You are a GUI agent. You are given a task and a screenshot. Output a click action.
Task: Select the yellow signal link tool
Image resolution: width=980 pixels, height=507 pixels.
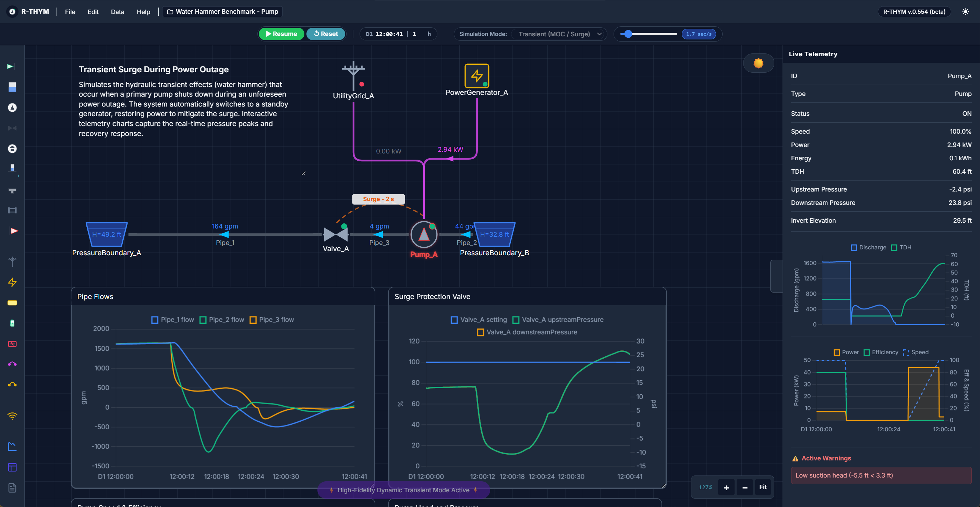(x=12, y=384)
